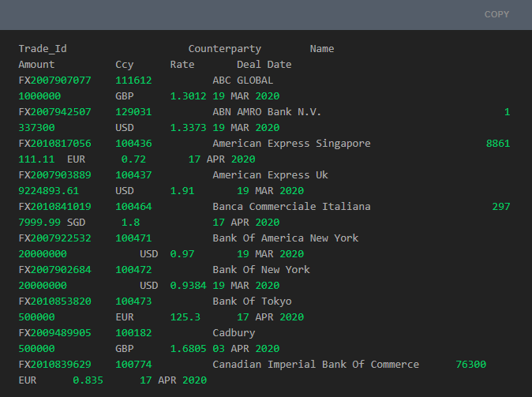Select trade ID FX2009489905
The image size is (532, 397).
[54, 333]
